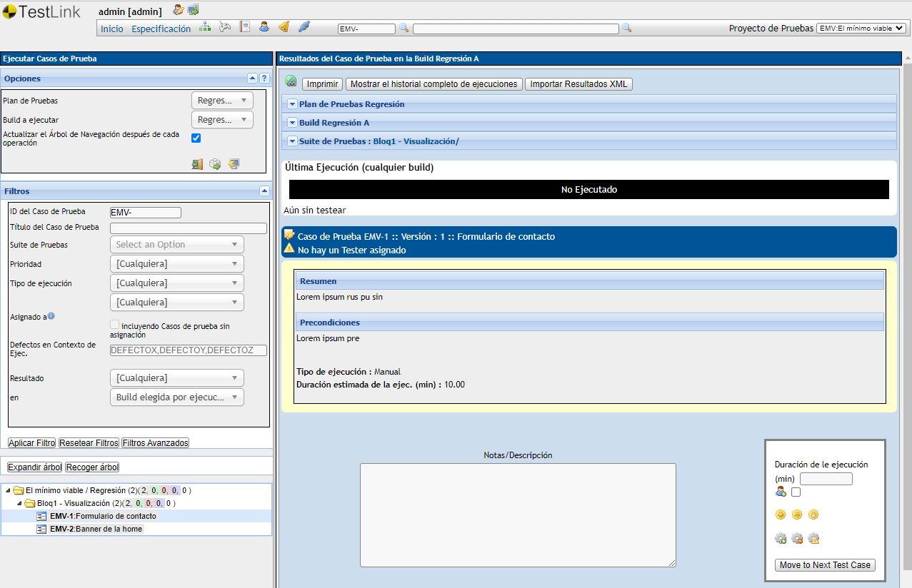The image size is (912, 588).
Task: Click the bell icon in the navigation bar
Action: click(284, 28)
